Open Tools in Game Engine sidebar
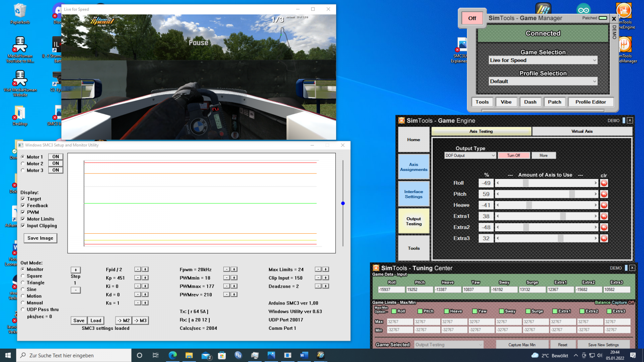This screenshot has height=362, width=644. pos(414,248)
